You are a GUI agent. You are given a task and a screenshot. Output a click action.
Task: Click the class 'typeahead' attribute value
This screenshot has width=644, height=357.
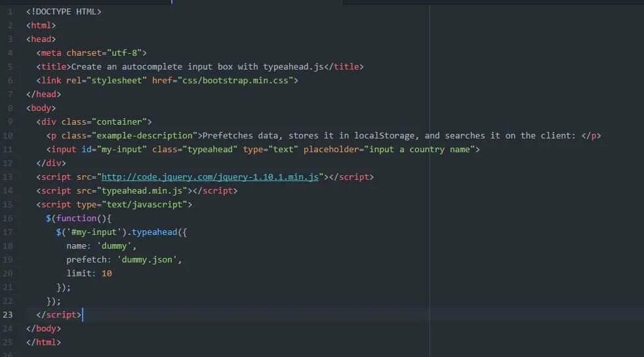click(210, 150)
